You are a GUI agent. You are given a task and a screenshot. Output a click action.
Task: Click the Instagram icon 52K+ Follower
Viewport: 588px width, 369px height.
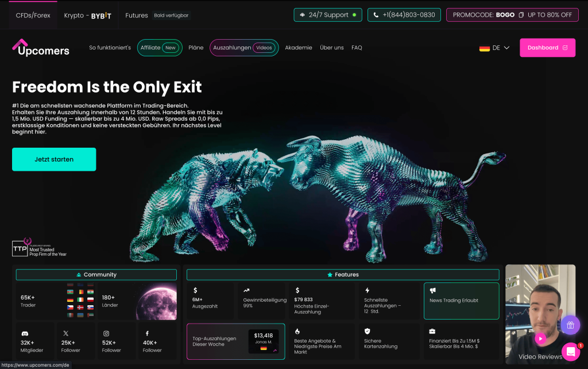tap(106, 333)
